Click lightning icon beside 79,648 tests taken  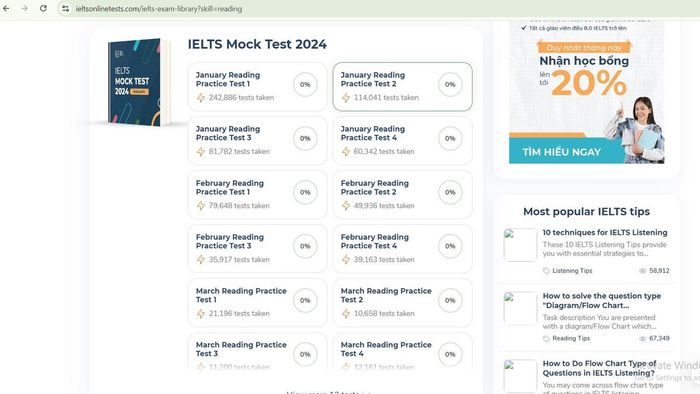point(201,206)
